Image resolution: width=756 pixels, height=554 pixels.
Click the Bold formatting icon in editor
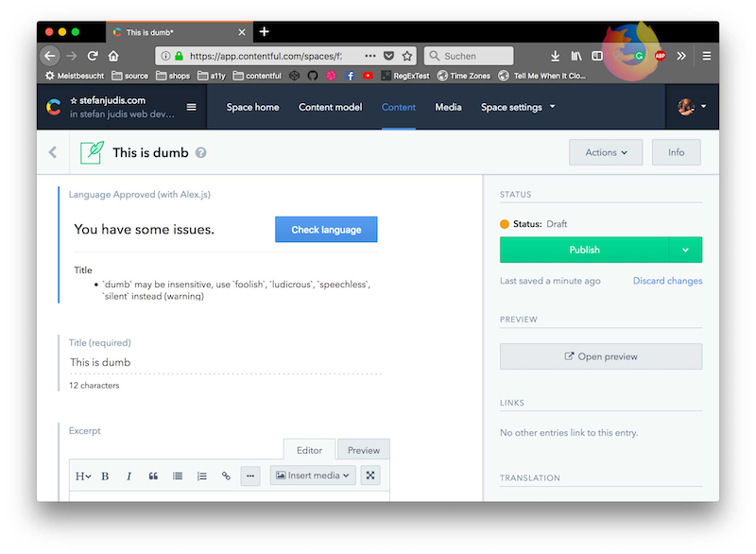point(105,476)
